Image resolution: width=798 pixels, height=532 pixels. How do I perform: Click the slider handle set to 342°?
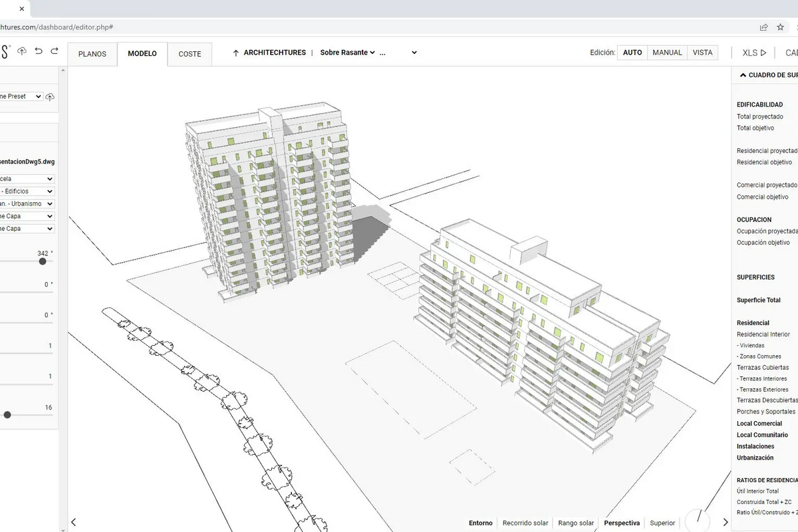[x=43, y=261]
